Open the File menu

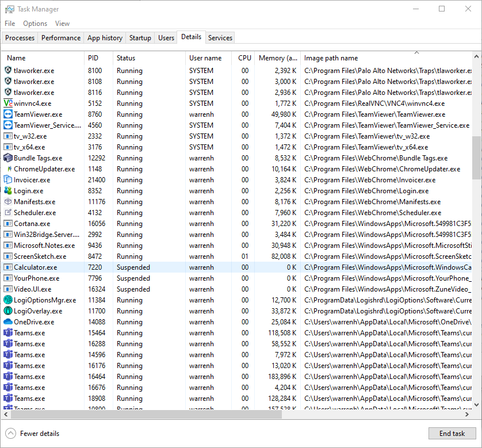(10, 24)
